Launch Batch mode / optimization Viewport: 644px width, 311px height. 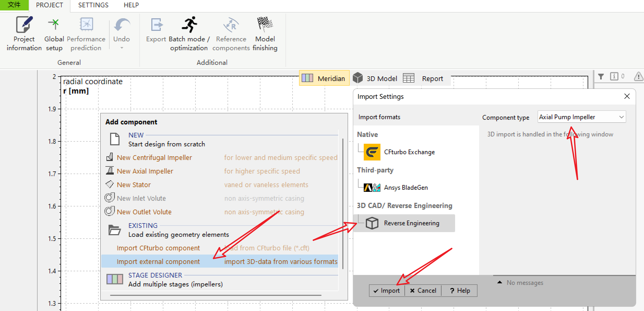click(x=189, y=25)
